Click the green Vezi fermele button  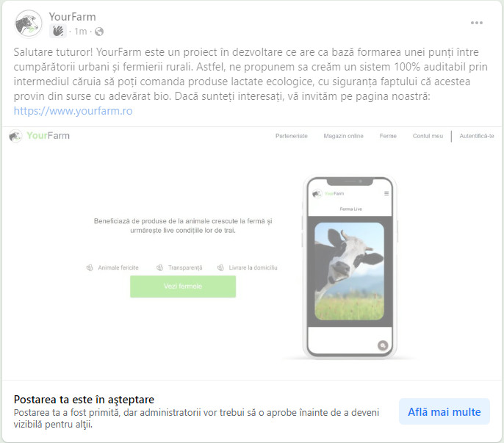click(183, 287)
